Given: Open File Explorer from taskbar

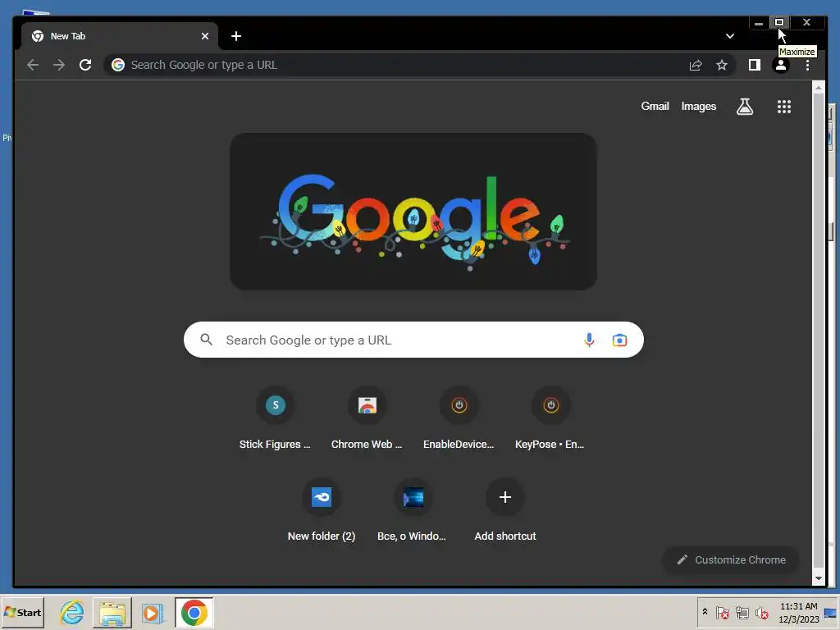Looking at the screenshot, I should coord(112,612).
